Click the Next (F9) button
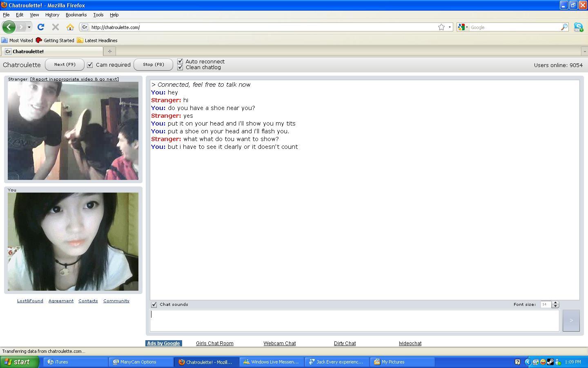 (65, 65)
